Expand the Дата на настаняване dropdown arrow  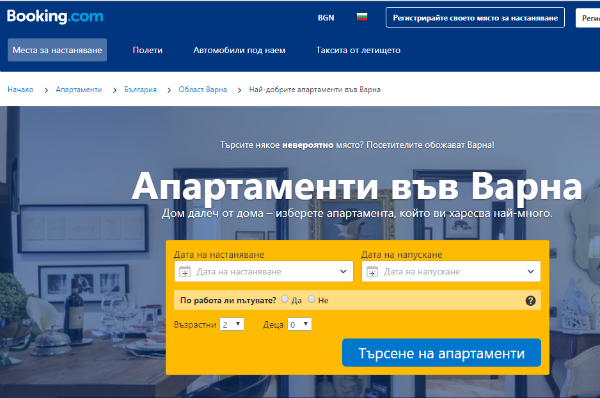343,271
